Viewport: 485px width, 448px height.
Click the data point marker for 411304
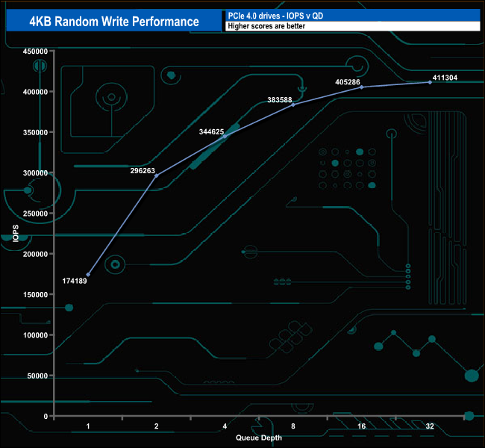[430, 82]
